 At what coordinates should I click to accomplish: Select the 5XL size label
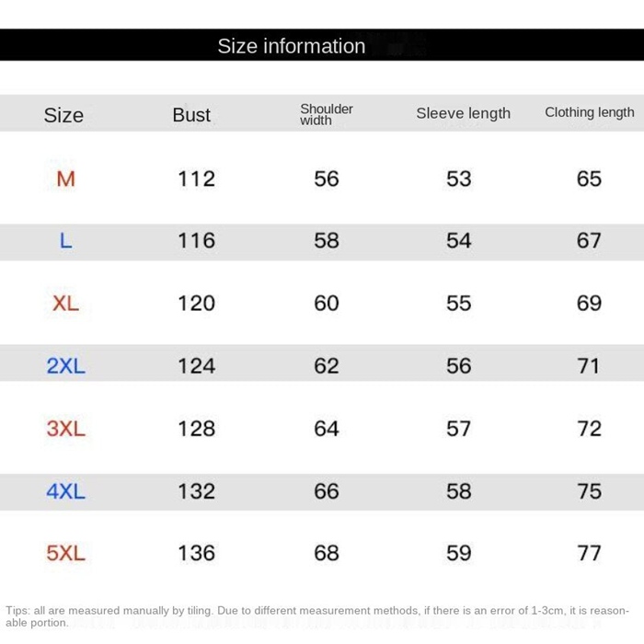click(x=65, y=553)
